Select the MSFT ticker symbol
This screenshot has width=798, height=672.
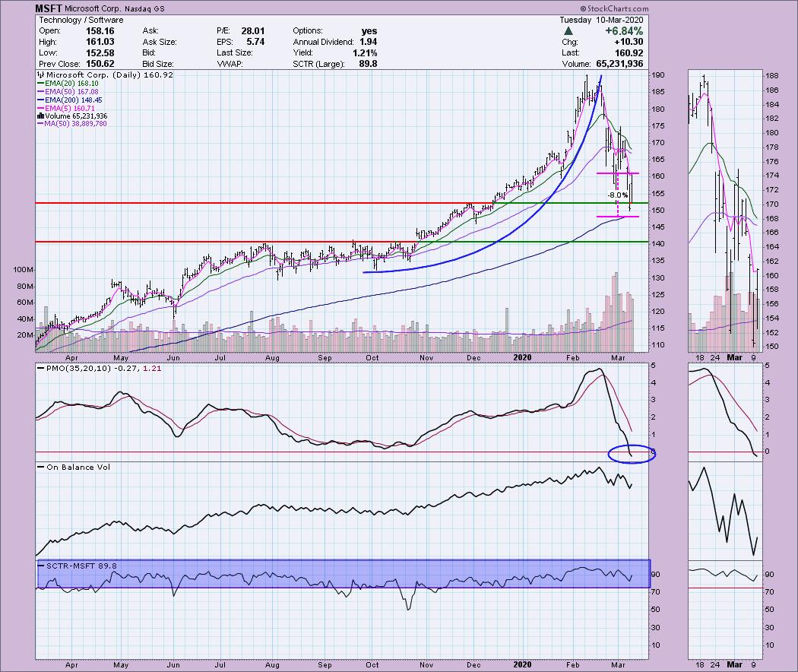(x=49, y=8)
